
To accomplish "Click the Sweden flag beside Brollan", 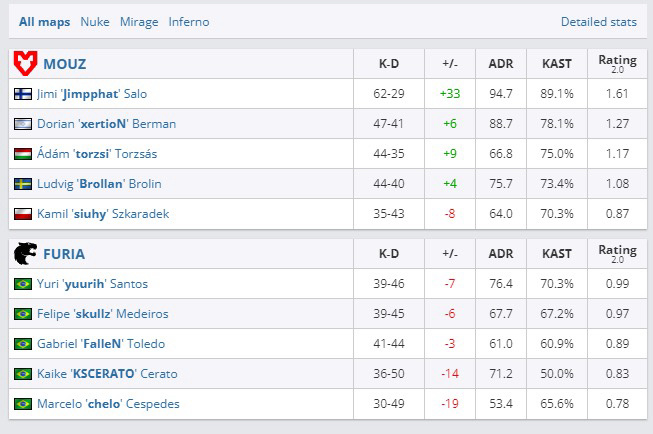I will click(x=23, y=184).
